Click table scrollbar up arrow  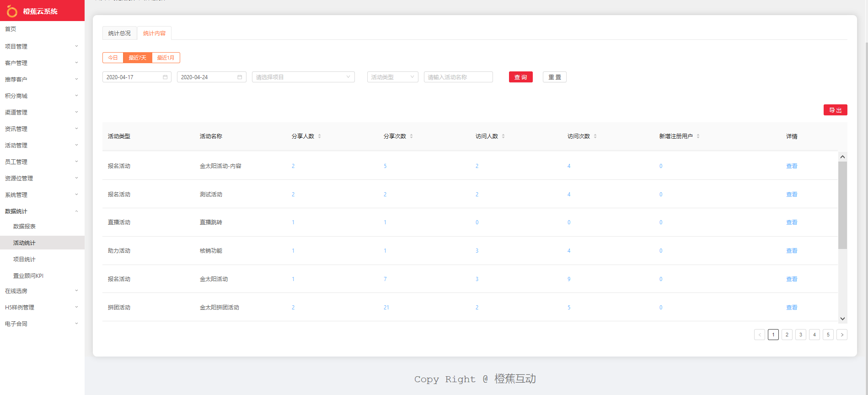[842, 157]
